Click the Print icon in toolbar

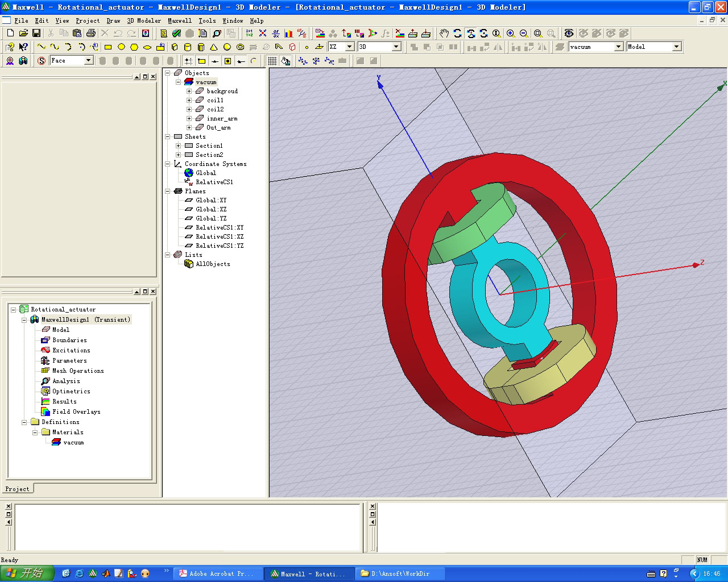pyautogui.click(x=90, y=34)
